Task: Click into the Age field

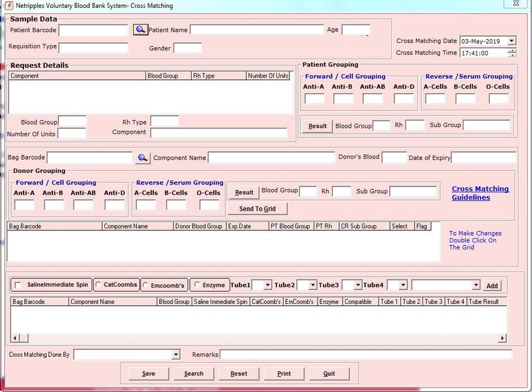Action: click(x=355, y=29)
